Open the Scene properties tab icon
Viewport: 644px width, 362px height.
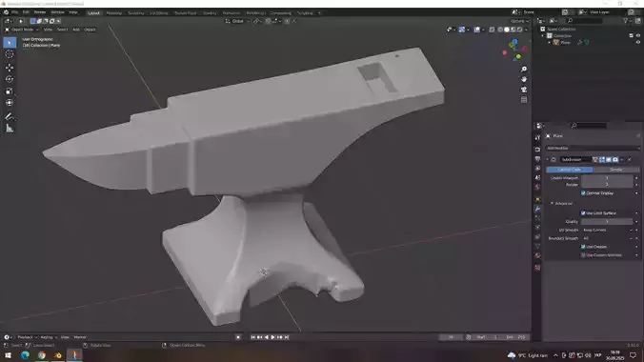[537, 177]
